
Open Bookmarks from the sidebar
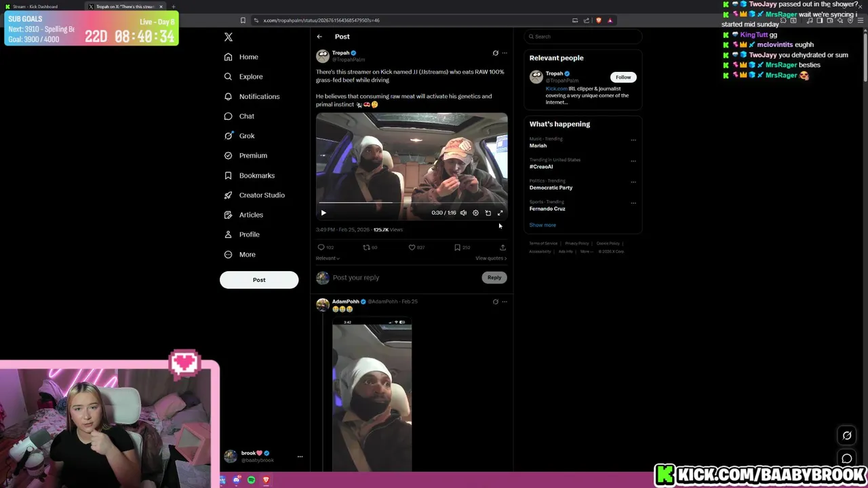[250, 176]
